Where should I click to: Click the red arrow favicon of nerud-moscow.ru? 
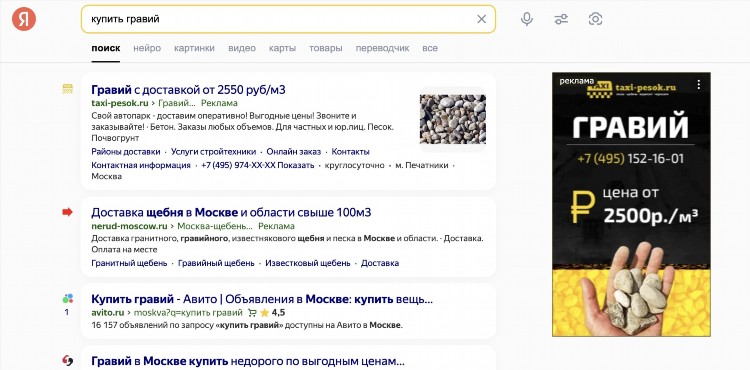[67, 212]
